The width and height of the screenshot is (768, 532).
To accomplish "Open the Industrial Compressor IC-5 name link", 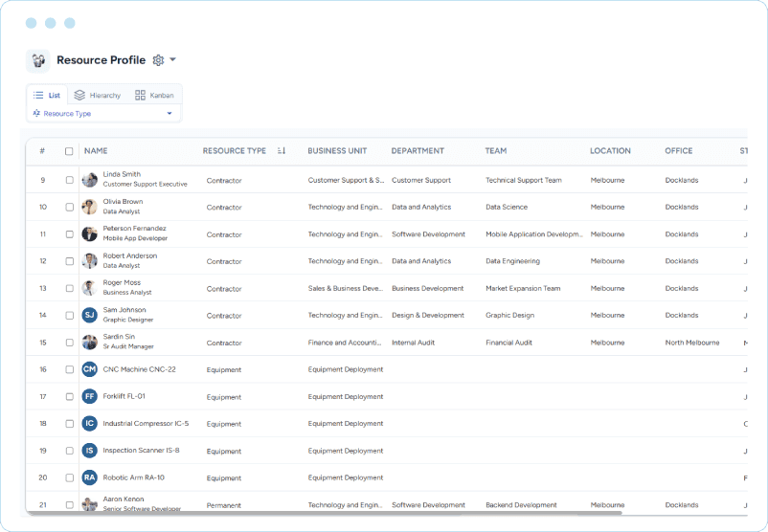I will (x=146, y=423).
